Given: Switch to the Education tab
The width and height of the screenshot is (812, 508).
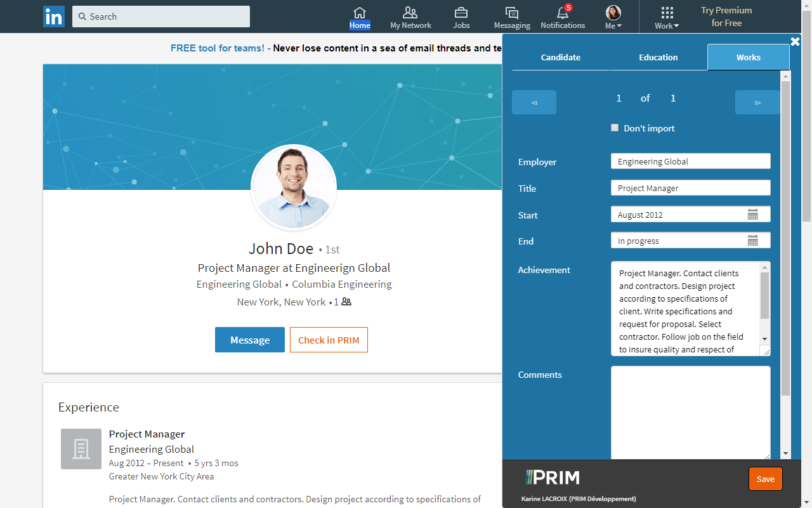Looking at the screenshot, I should pos(658,57).
